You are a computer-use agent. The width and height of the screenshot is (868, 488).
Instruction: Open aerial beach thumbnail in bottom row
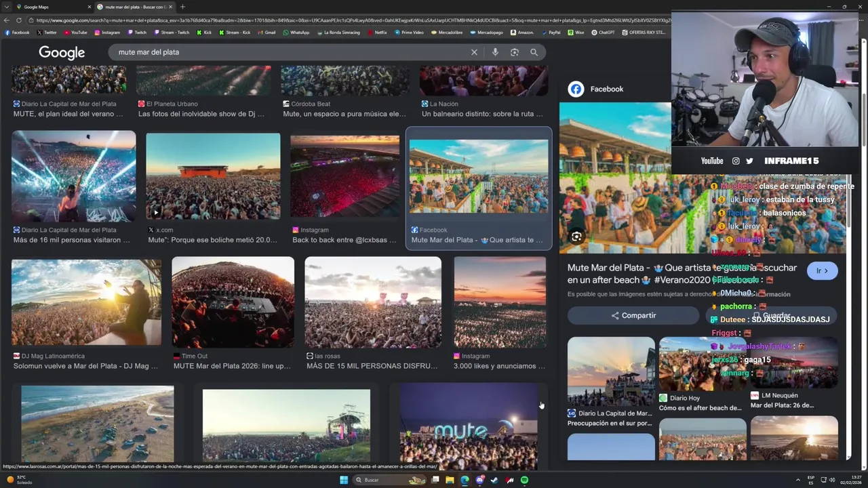coord(97,424)
